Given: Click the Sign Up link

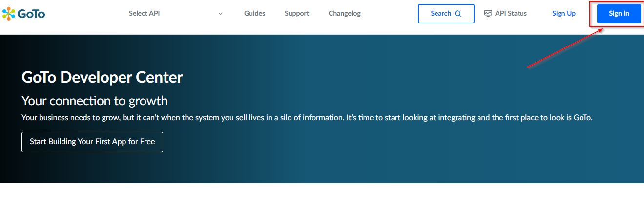Looking at the screenshot, I should point(563,14).
